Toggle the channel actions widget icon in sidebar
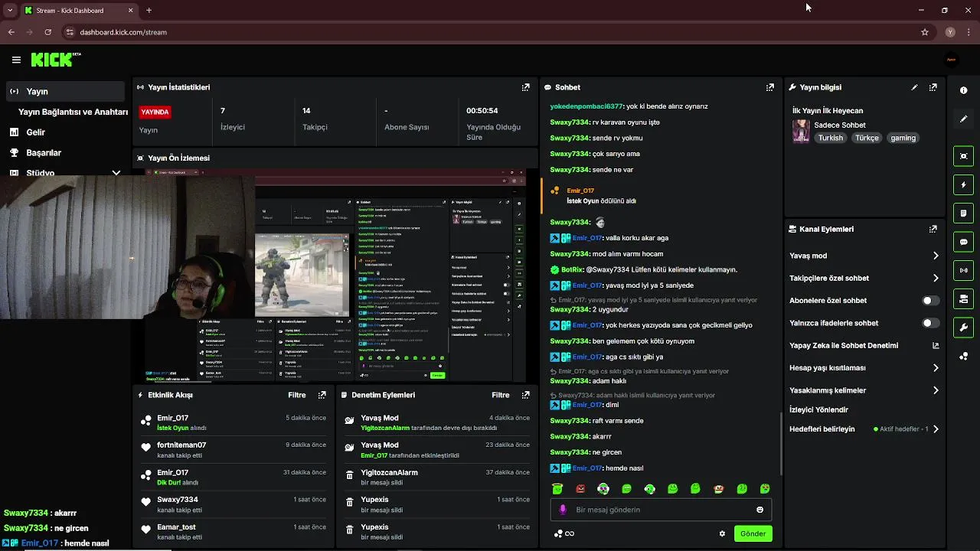 point(964,298)
